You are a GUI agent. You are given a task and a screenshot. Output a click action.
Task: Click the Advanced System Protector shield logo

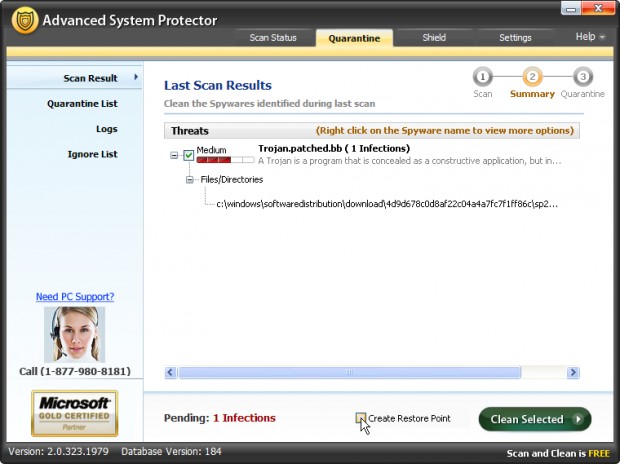pyautogui.click(x=25, y=20)
